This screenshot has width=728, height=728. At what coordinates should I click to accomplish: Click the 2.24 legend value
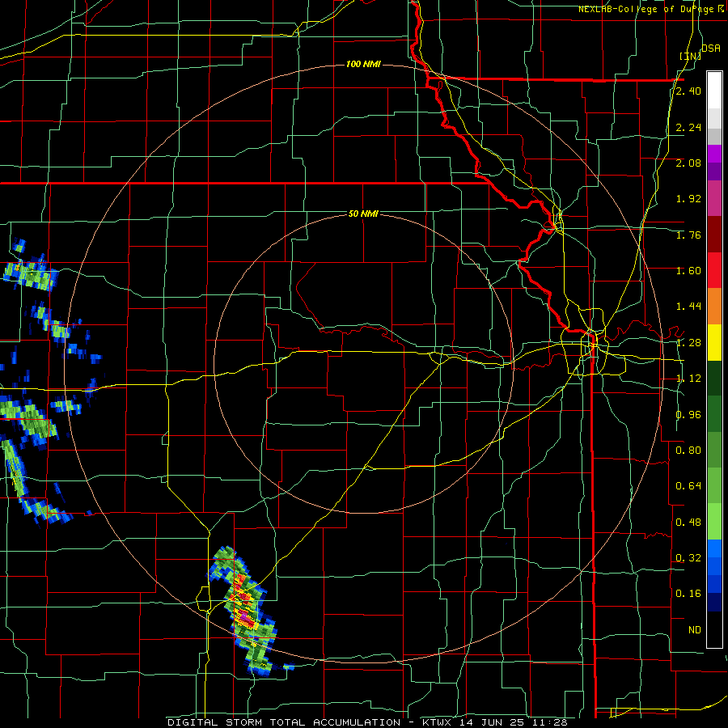pos(688,127)
